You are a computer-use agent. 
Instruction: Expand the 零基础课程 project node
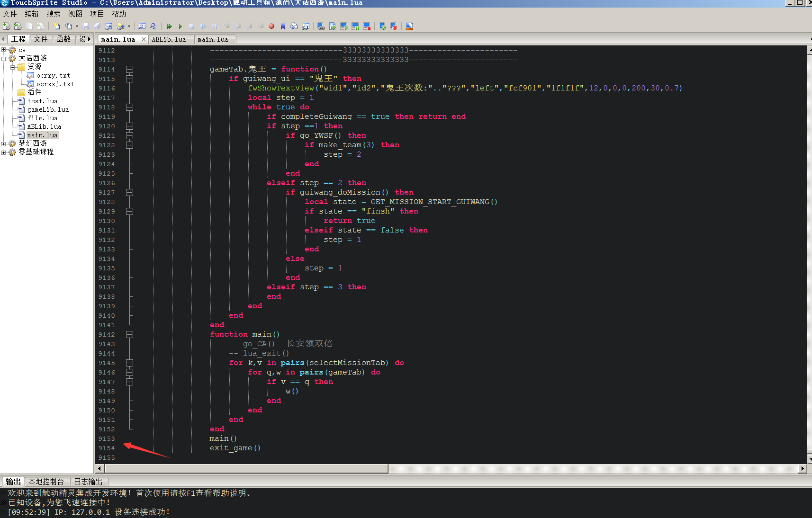(4, 152)
